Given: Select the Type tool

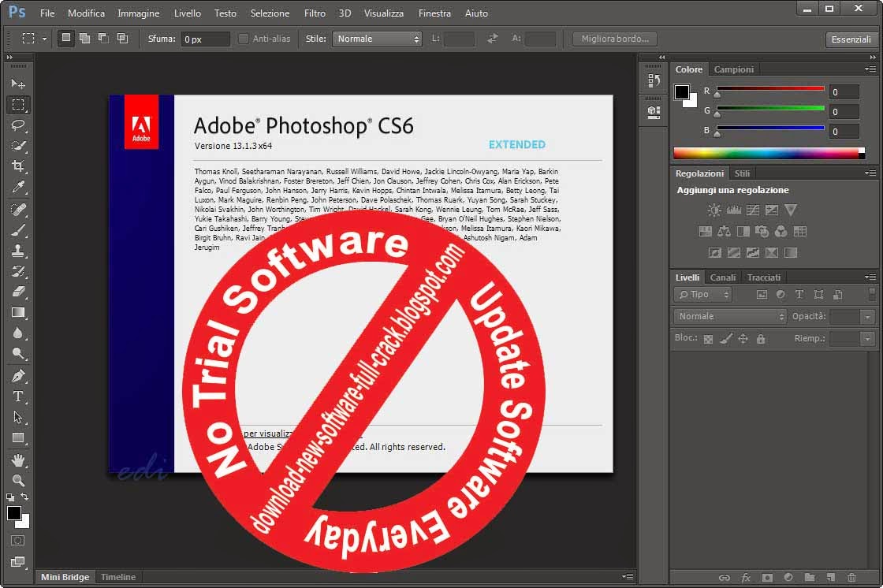Looking at the screenshot, I should click(x=18, y=396).
